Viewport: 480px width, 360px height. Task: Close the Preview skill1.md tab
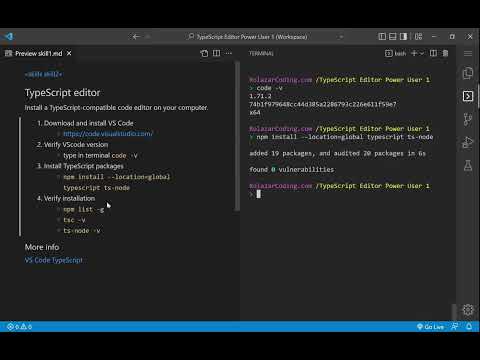pos(69,53)
